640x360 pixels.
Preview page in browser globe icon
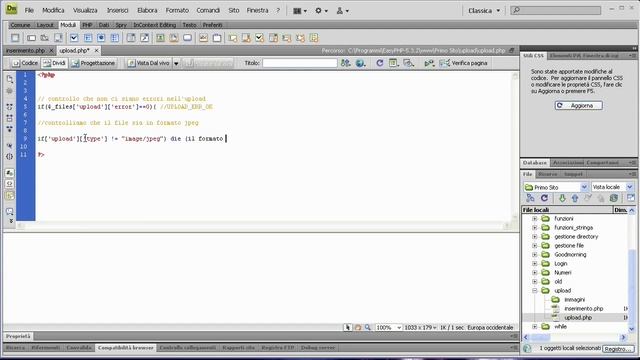pos(360,63)
